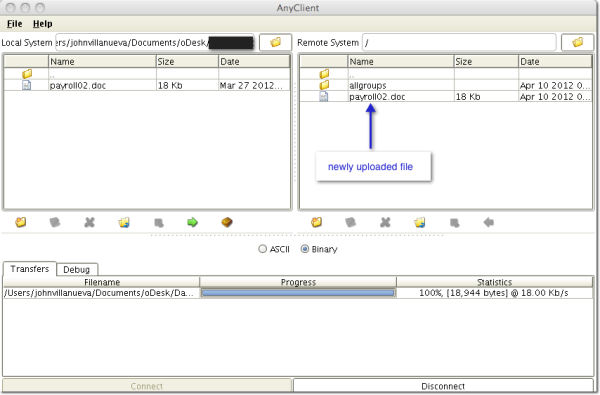
Task: Switch to the Debug tab
Action: pyautogui.click(x=77, y=269)
